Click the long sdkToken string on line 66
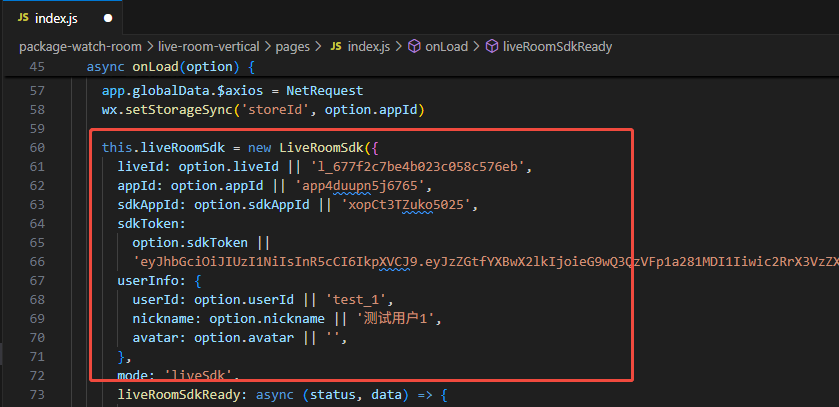The height and width of the screenshot is (407, 839). 480,261
